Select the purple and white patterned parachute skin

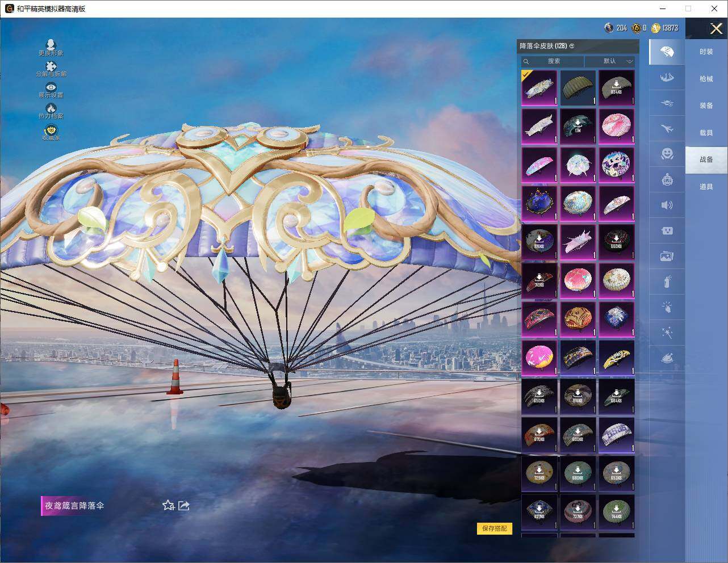pyautogui.click(x=616, y=435)
